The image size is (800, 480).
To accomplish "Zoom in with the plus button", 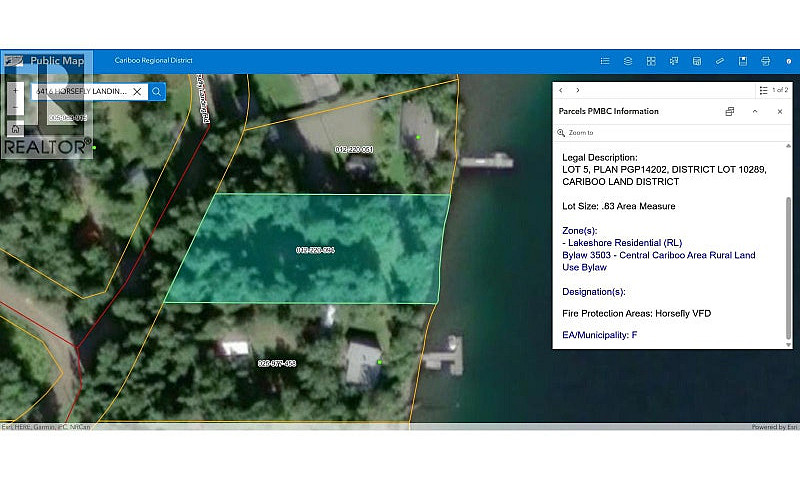I will [15, 91].
